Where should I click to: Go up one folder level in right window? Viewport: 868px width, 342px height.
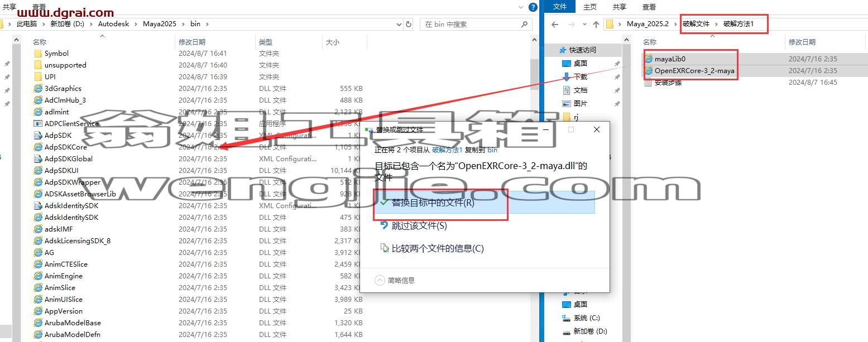click(x=596, y=24)
